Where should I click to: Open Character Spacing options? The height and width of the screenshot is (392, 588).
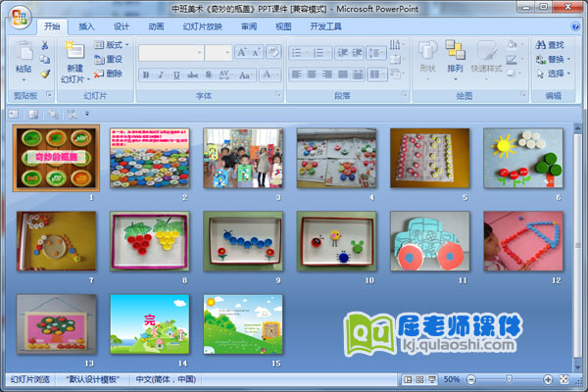pos(224,74)
